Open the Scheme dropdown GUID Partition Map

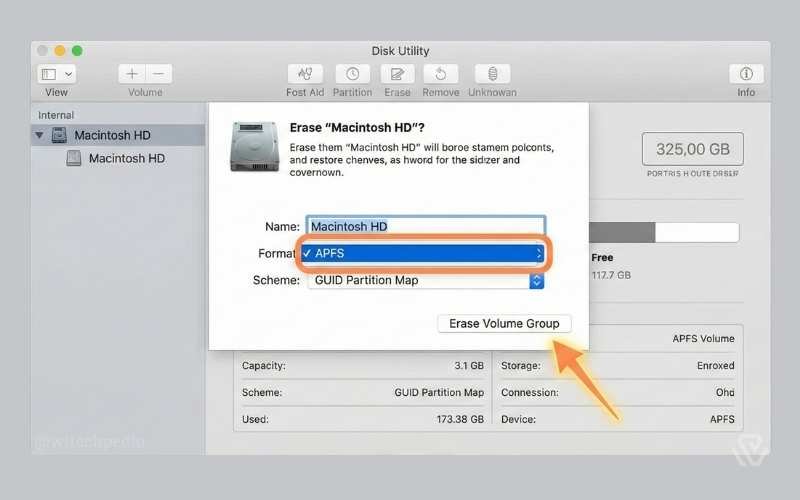click(426, 280)
